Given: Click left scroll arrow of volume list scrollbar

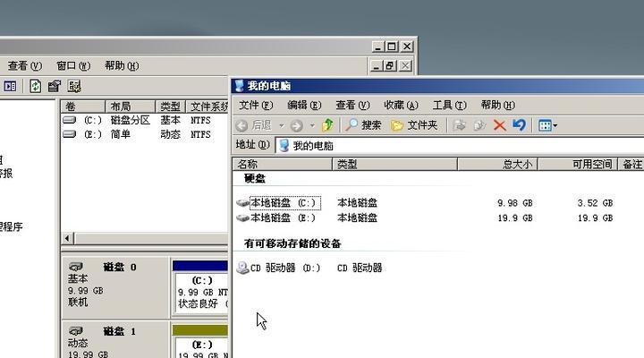Looking at the screenshot, I should click(x=68, y=238).
